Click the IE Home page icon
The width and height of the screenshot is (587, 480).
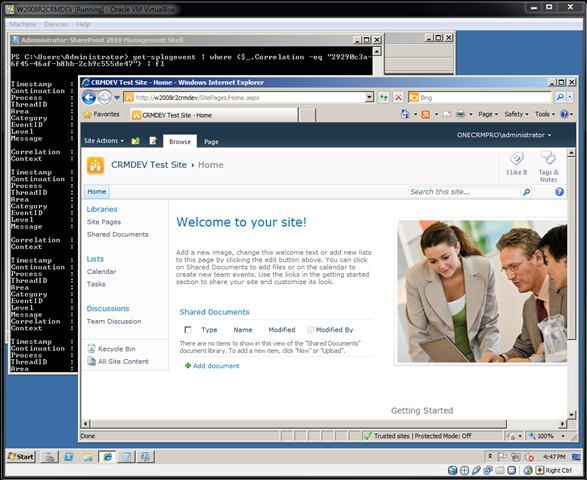point(405,114)
